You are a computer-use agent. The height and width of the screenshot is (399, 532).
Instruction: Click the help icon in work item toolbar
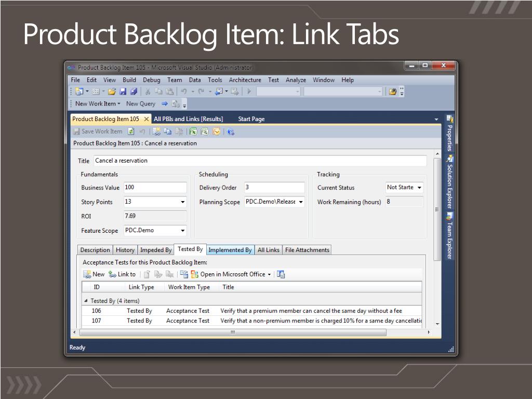231,131
